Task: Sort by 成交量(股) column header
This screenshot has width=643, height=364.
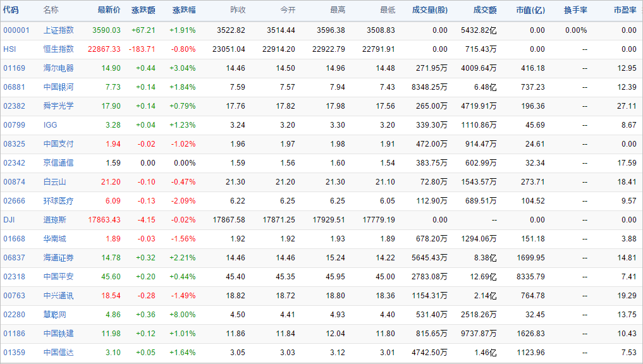Action: click(429, 10)
